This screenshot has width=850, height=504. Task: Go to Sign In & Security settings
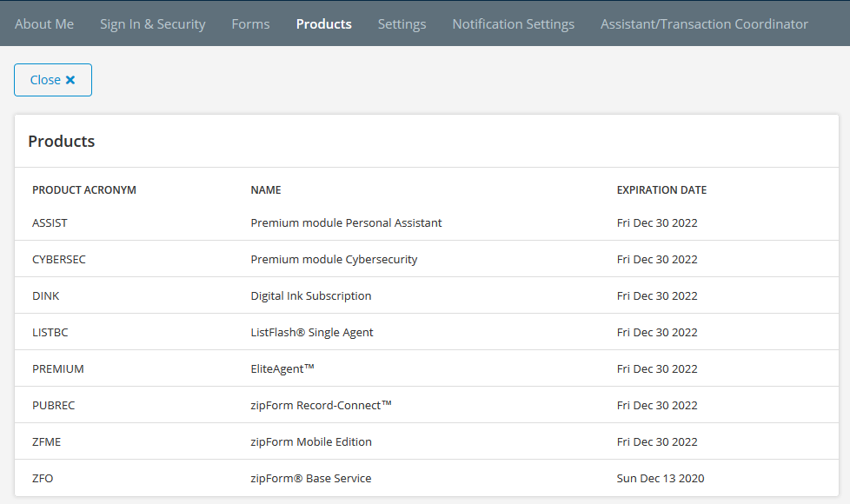152,23
